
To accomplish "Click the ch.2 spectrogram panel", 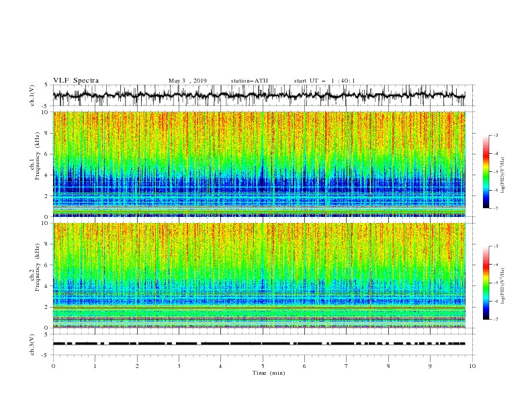I will click(259, 275).
